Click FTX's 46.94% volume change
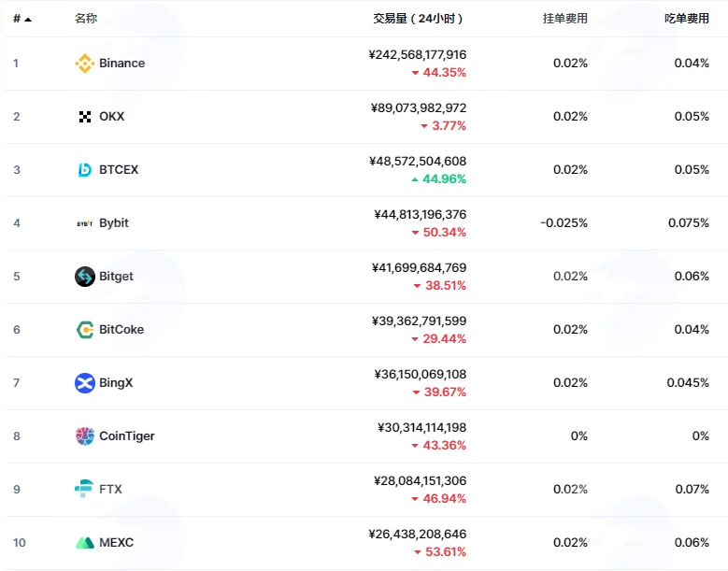This screenshot has height=571, width=728. coord(438,499)
